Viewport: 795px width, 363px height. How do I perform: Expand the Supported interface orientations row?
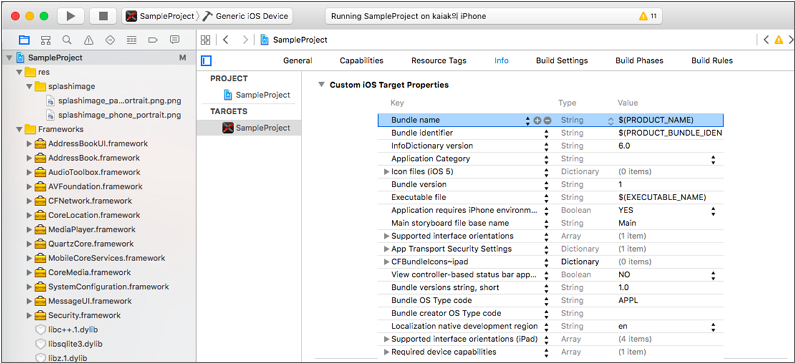tap(386, 236)
